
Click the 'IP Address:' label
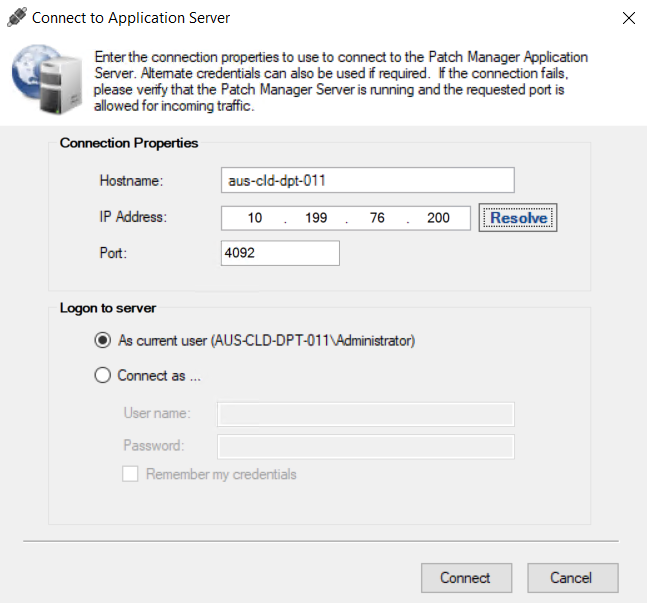[133, 217]
